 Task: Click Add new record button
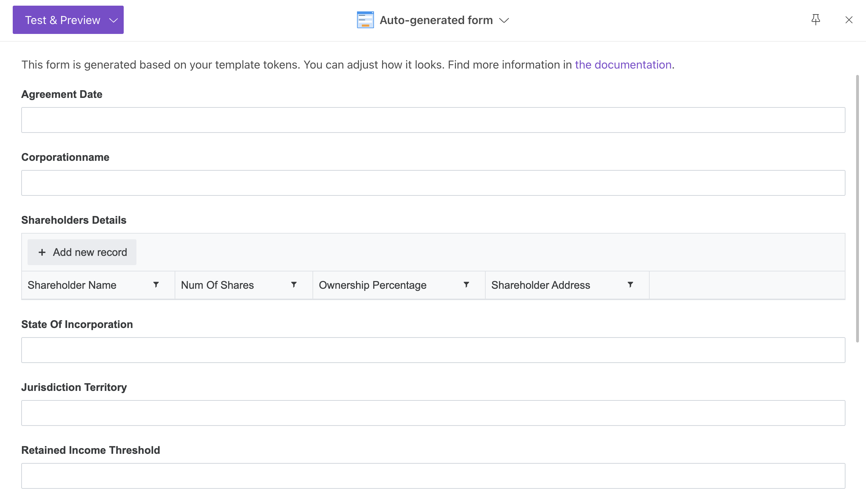click(x=82, y=252)
